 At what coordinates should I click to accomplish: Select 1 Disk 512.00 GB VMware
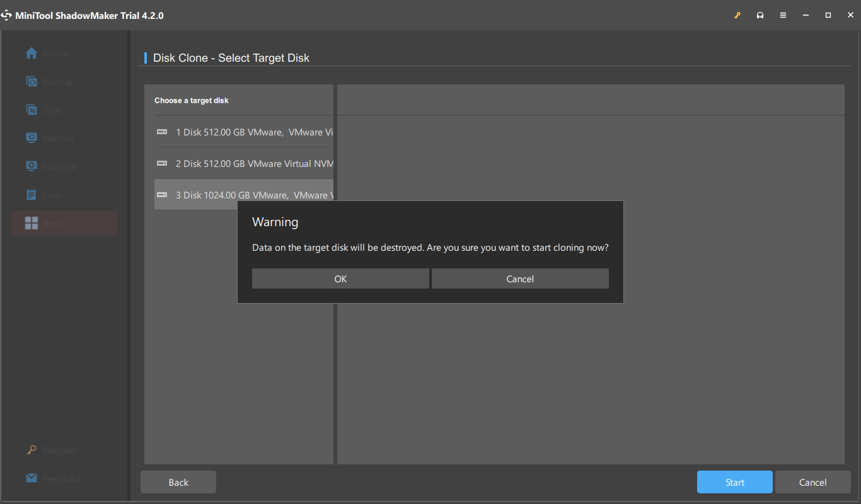click(x=244, y=132)
